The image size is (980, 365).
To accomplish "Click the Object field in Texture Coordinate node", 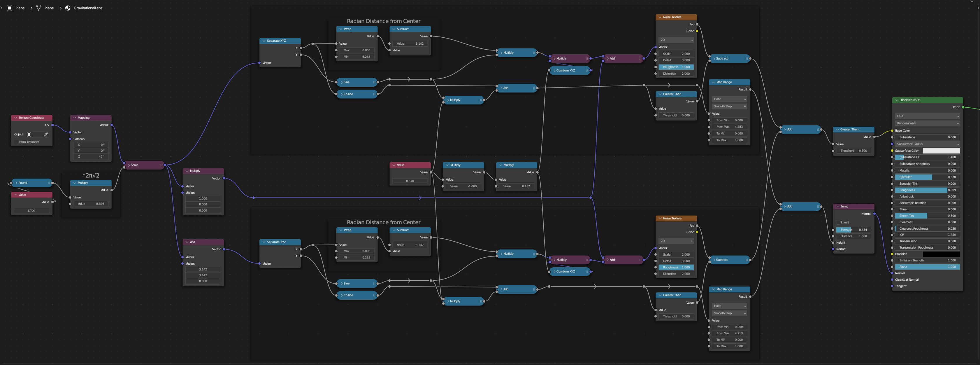I will 37,134.
